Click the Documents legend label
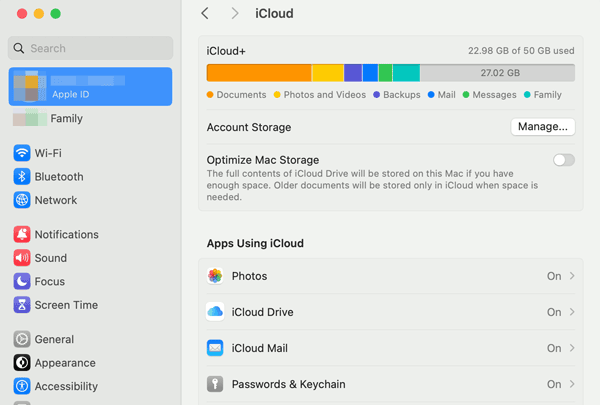This screenshot has height=405, width=600. pos(241,95)
